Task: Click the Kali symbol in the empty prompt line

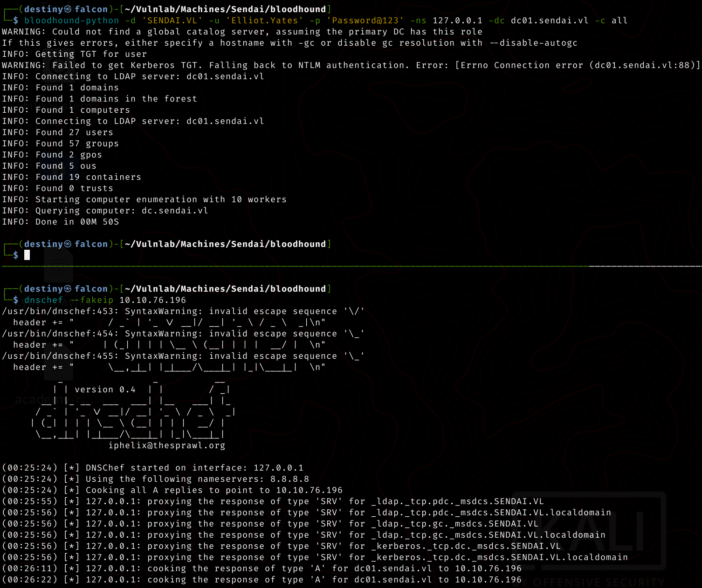Action: 68,244
